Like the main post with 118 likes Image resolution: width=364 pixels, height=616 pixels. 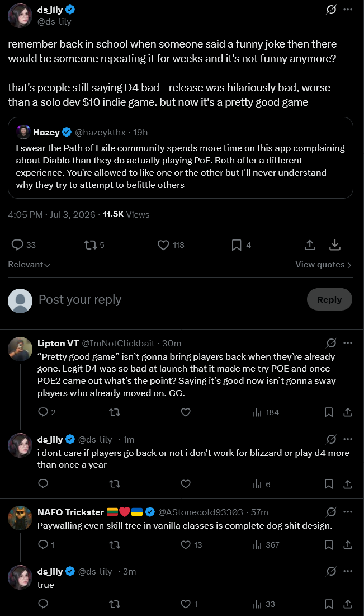coord(171,245)
